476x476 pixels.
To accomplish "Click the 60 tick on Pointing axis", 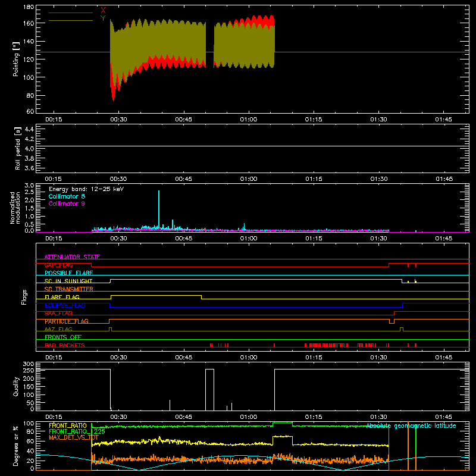I will (30, 111).
